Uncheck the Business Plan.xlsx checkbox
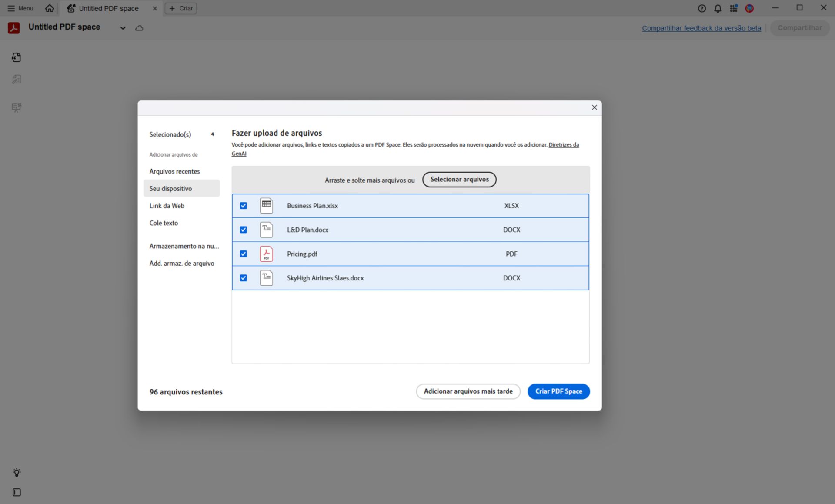The height and width of the screenshot is (504, 835). [244, 206]
